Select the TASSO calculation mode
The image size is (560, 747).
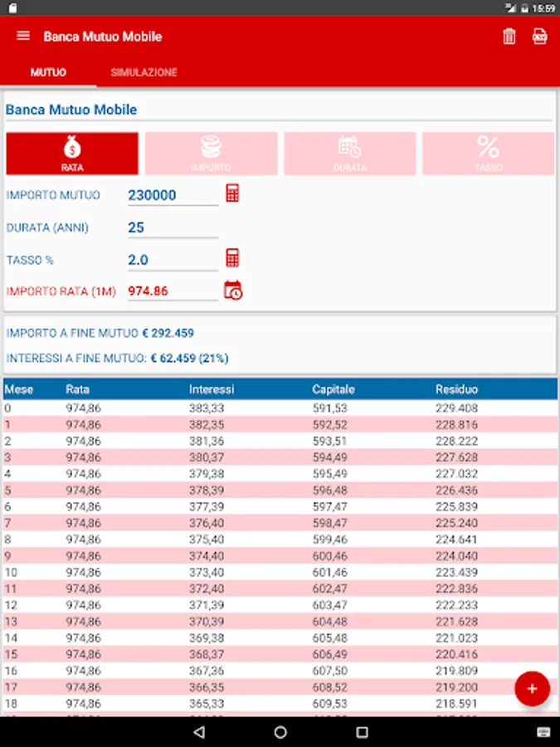pyautogui.click(x=489, y=154)
